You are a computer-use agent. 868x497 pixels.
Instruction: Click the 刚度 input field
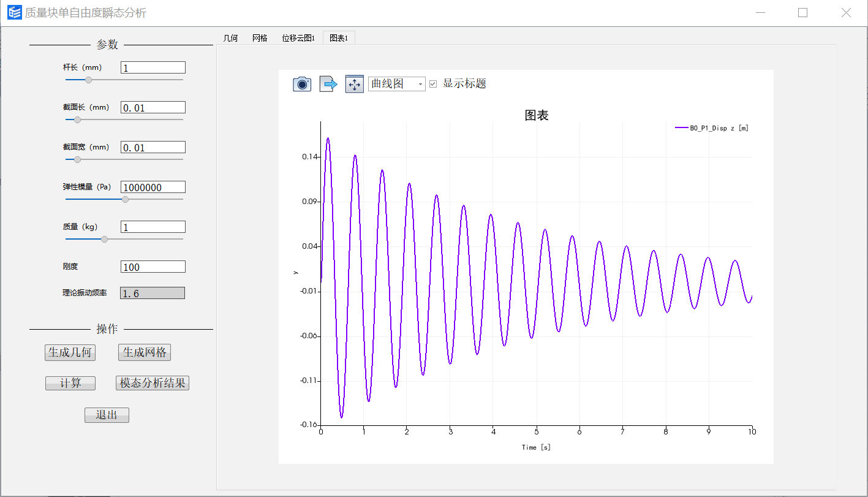point(153,267)
